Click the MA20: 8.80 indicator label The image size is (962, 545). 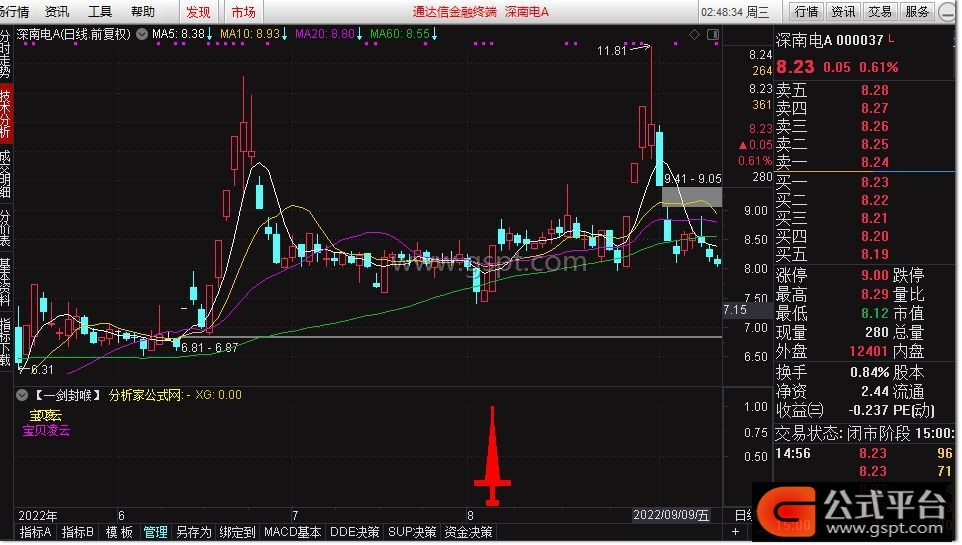tap(328, 34)
